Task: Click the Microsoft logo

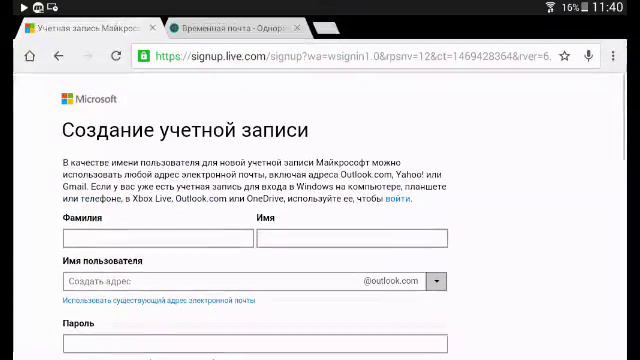Action: [89, 99]
